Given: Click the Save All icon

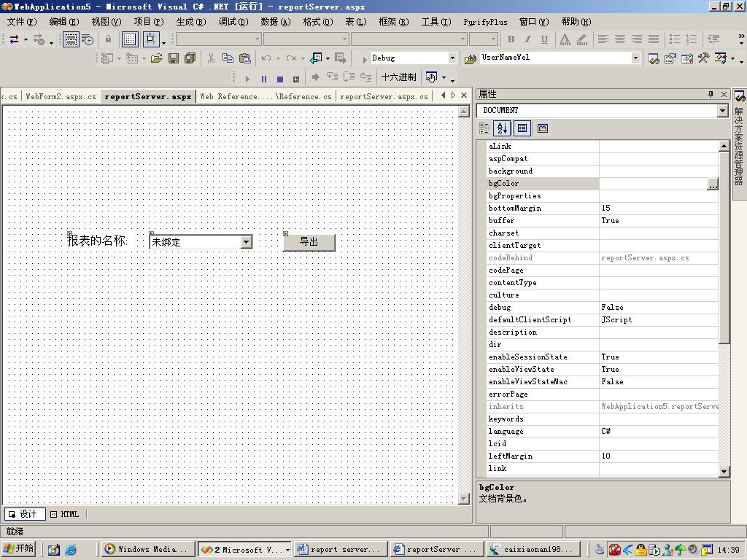Looking at the screenshot, I should tap(190, 58).
